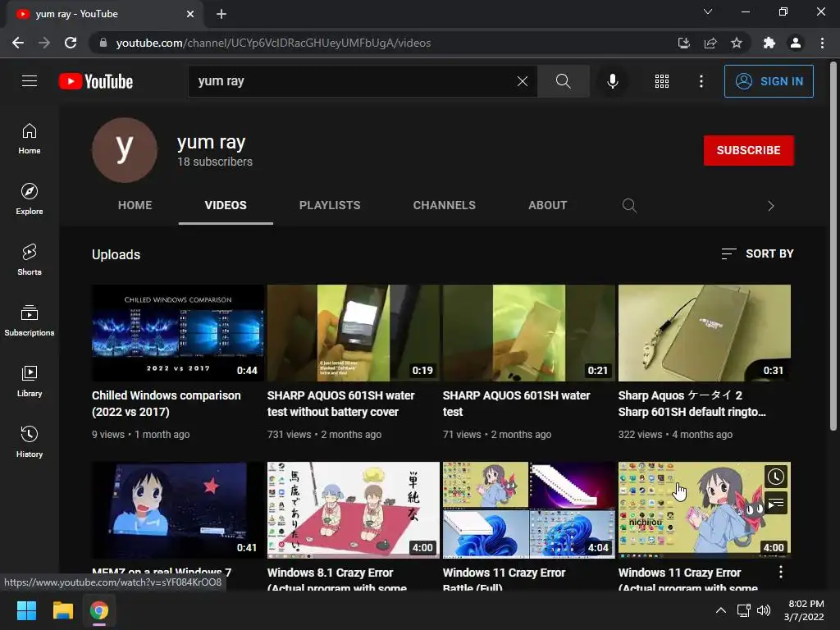
Task: Open the MEMZ on a real Windows 7 thumbnail
Action: (x=178, y=510)
